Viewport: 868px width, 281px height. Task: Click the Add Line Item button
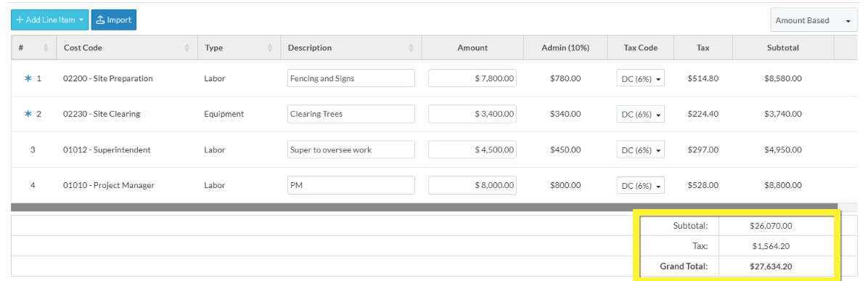click(x=45, y=20)
